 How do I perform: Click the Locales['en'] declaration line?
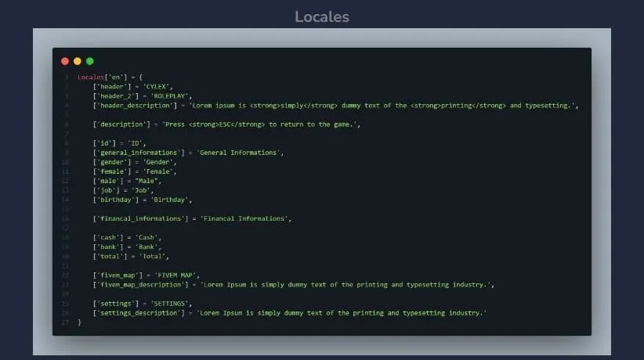[110, 77]
